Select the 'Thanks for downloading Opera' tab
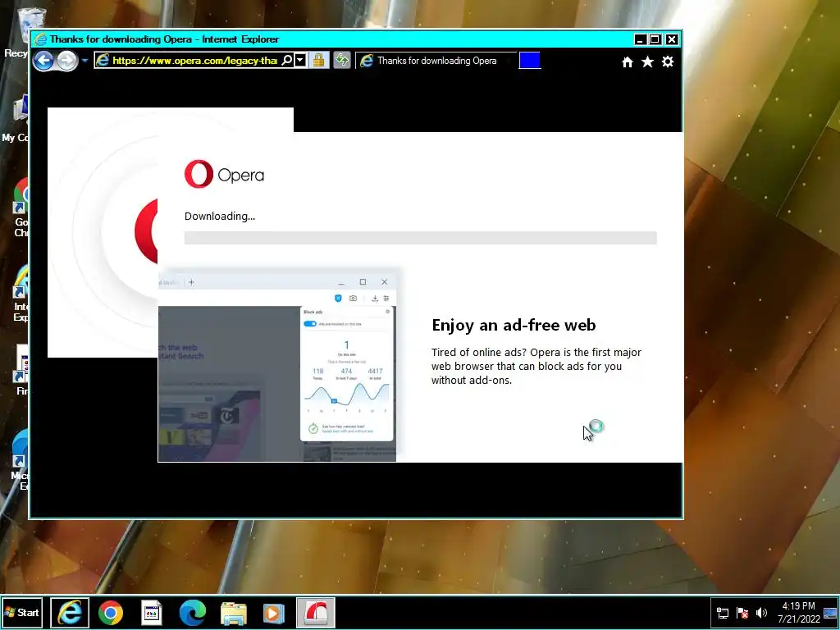This screenshot has width=840, height=630. 435,61
